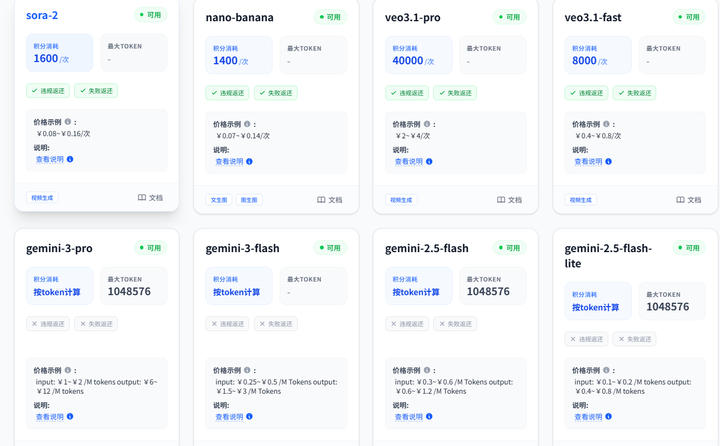Click the 可用 status badge on gemini-2.5-flash-lite

(x=688, y=248)
